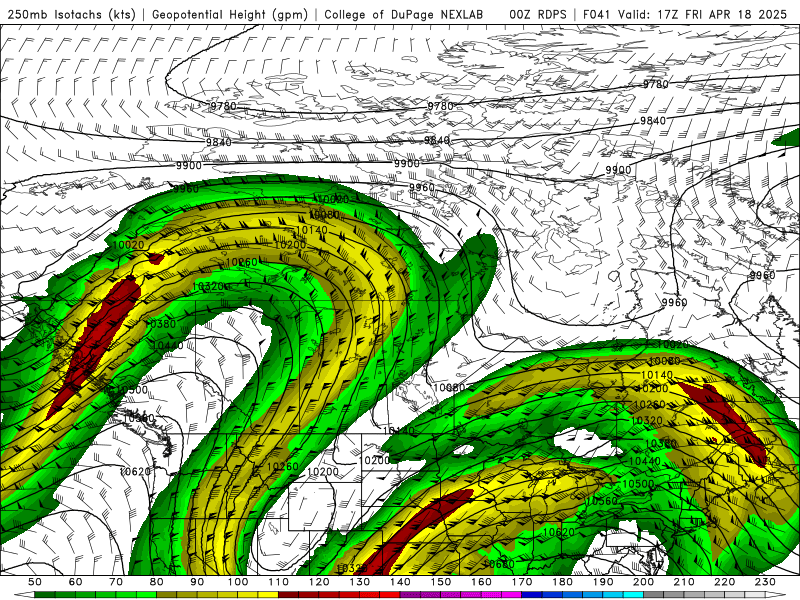Pick the bright yellow swatch just before 110
Image resolution: width=800 pixels, height=600 pixels.
(268, 595)
